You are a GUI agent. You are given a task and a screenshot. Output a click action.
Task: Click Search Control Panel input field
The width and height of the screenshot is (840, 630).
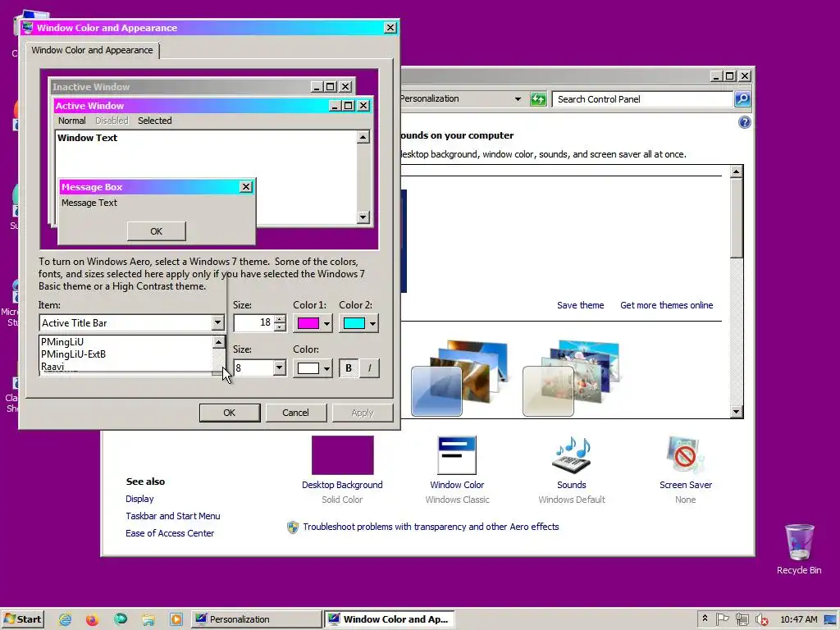click(643, 99)
